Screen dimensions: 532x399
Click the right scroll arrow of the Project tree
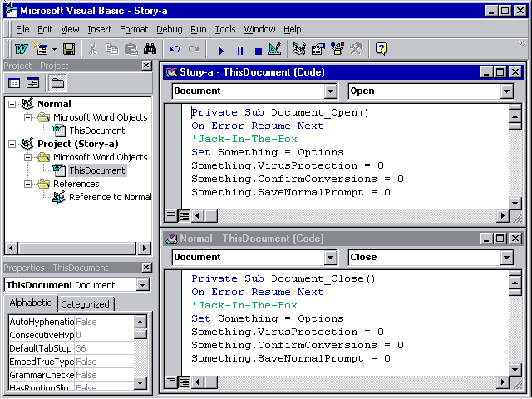pos(145,249)
